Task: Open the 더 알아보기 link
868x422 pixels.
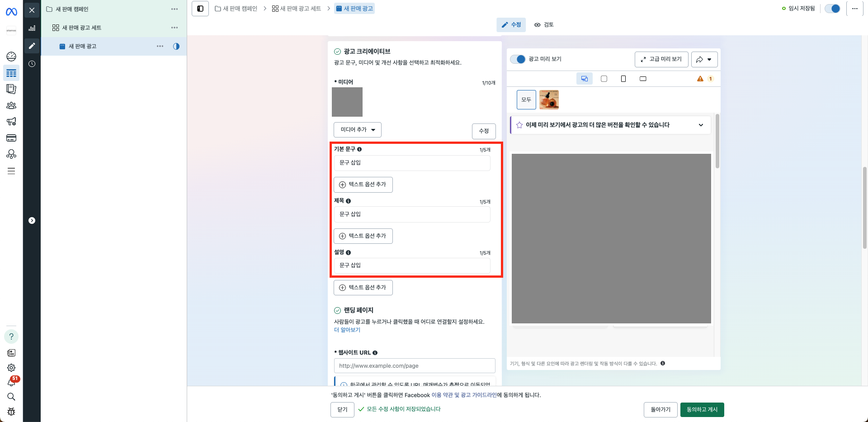Action: click(347, 330)
